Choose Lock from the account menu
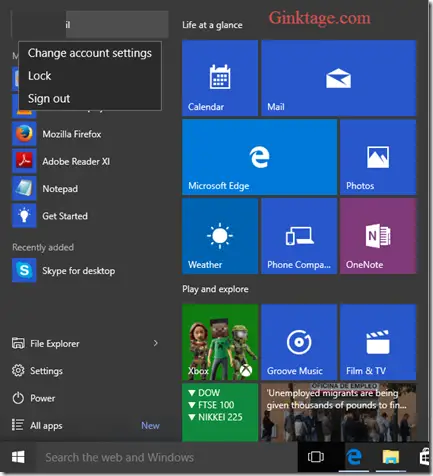 pos(90,76)
